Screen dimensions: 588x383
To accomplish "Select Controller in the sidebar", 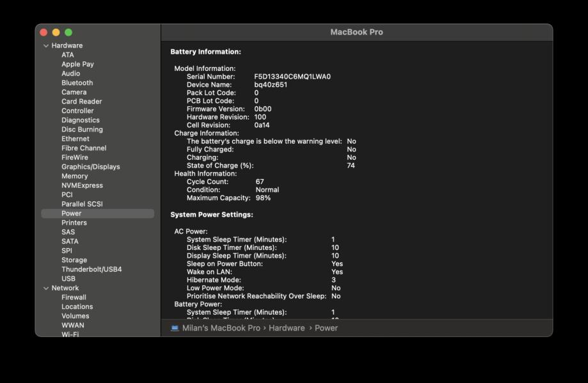I will (x=77, y=111).
